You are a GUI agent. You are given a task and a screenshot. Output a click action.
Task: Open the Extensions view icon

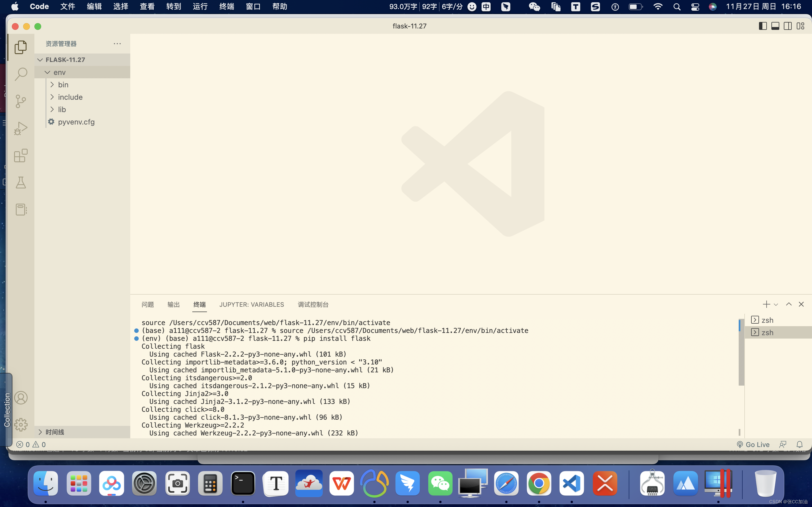pyautogui.click(x=21, y=155)
